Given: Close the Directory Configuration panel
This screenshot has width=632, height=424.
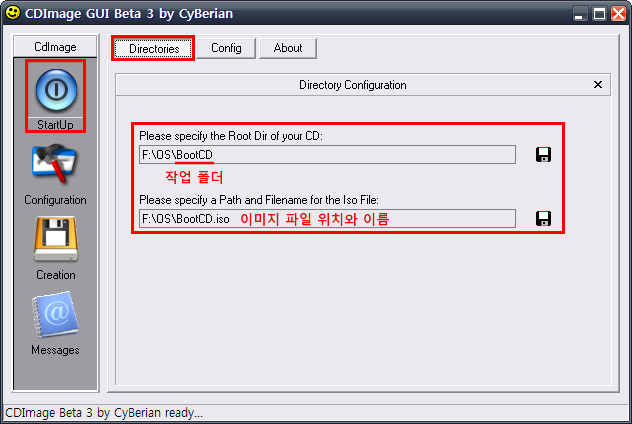Looking at the screenshot, I should click(x=598, y=85).
